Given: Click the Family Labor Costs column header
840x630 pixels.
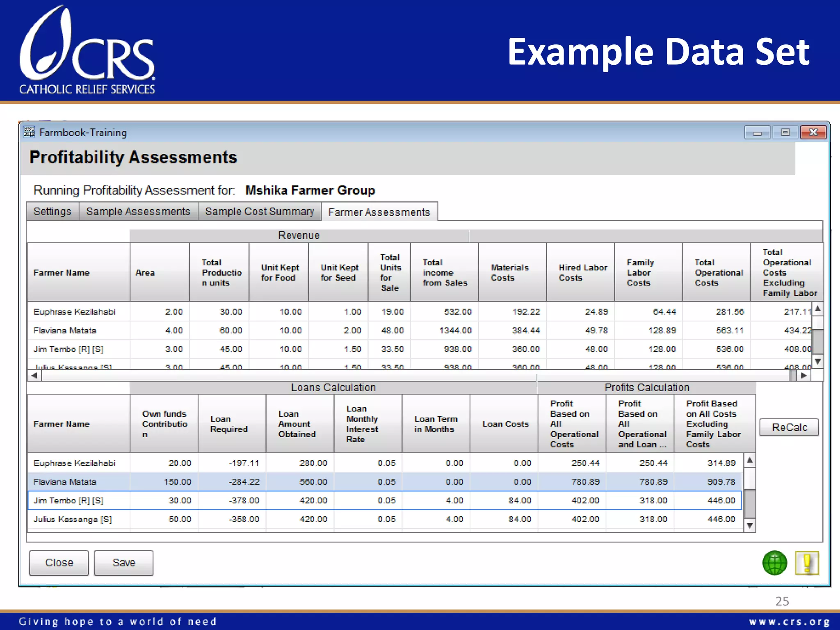Looking at the screenshot, I should (649, 272).
